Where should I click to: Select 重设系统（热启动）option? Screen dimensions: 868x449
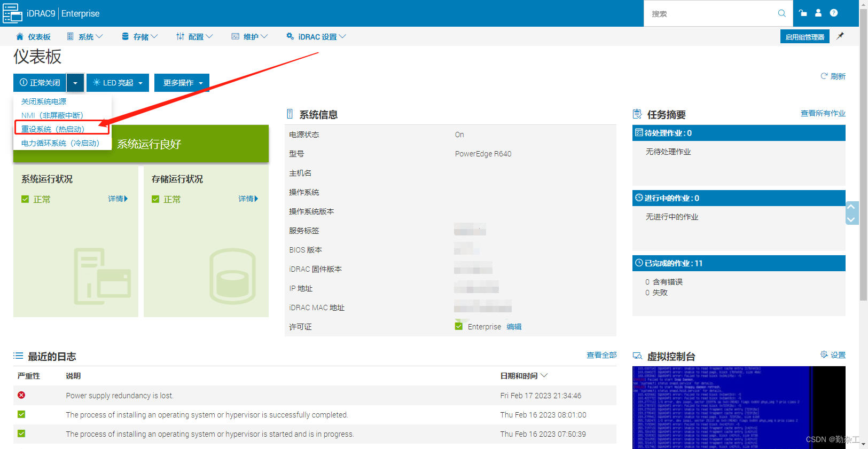point(53,129)
